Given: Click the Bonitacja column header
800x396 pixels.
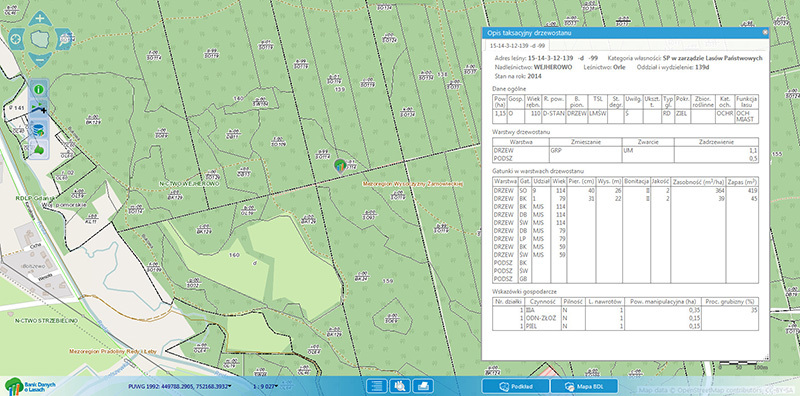Looking at the screenshot, I should point(636,181).
